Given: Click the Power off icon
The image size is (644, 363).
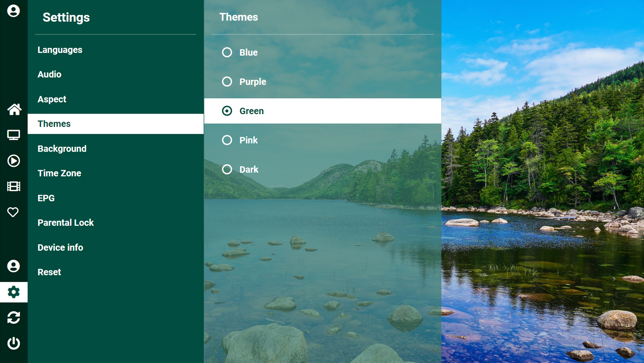Looking at the screenshot, I should click(13, 343).
